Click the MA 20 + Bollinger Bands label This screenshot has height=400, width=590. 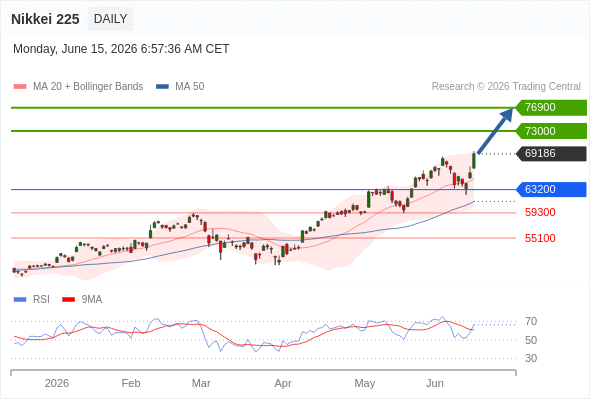point(88,87)
